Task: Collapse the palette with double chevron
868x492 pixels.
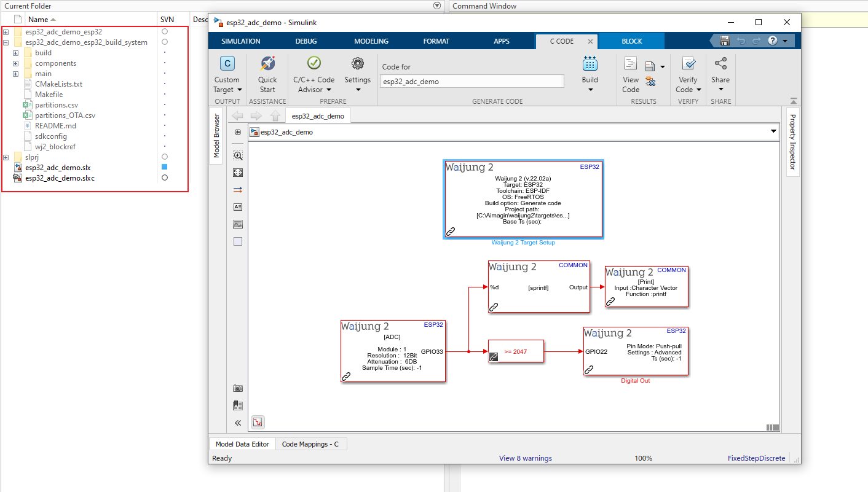Action: point(238,423)
